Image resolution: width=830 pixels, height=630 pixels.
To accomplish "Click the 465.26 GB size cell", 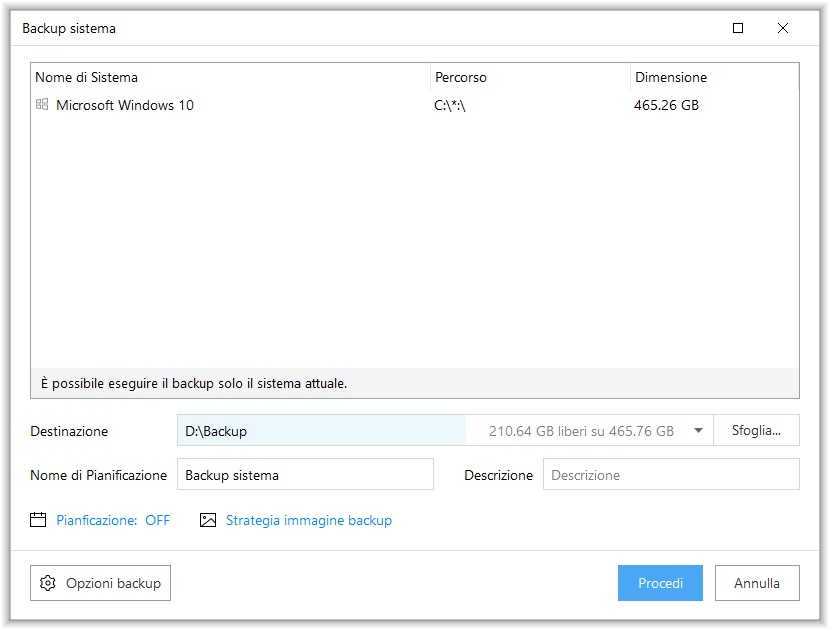I will pos(666,105).
